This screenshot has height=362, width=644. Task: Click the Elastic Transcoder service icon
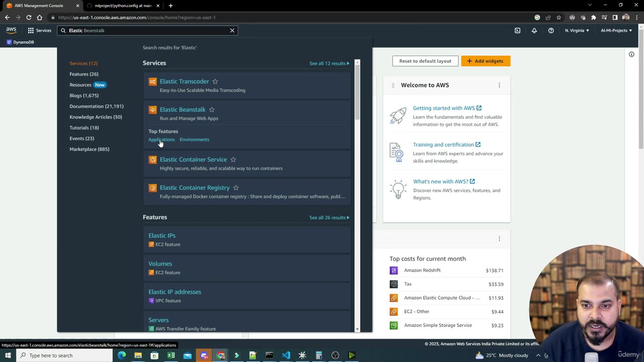(152, 81)
